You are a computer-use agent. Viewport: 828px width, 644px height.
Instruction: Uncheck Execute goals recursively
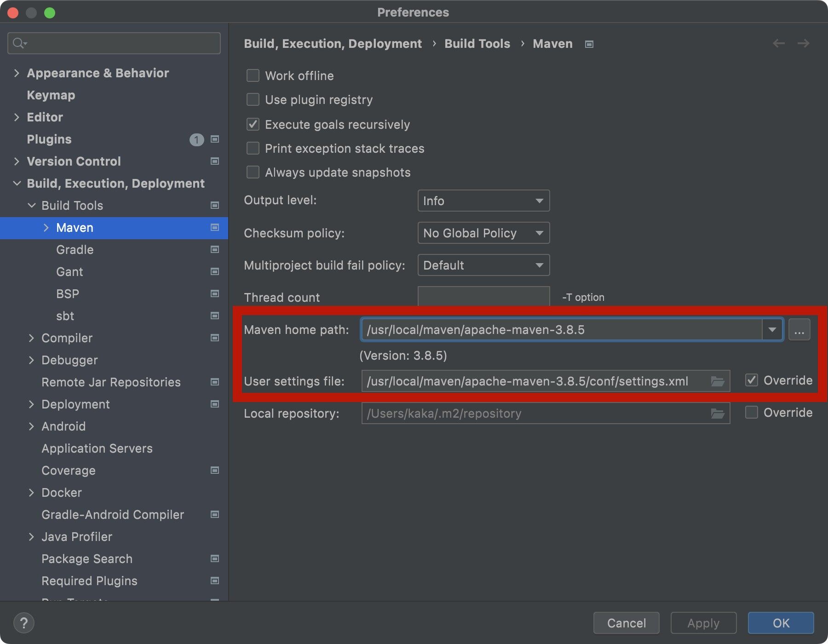253,124
